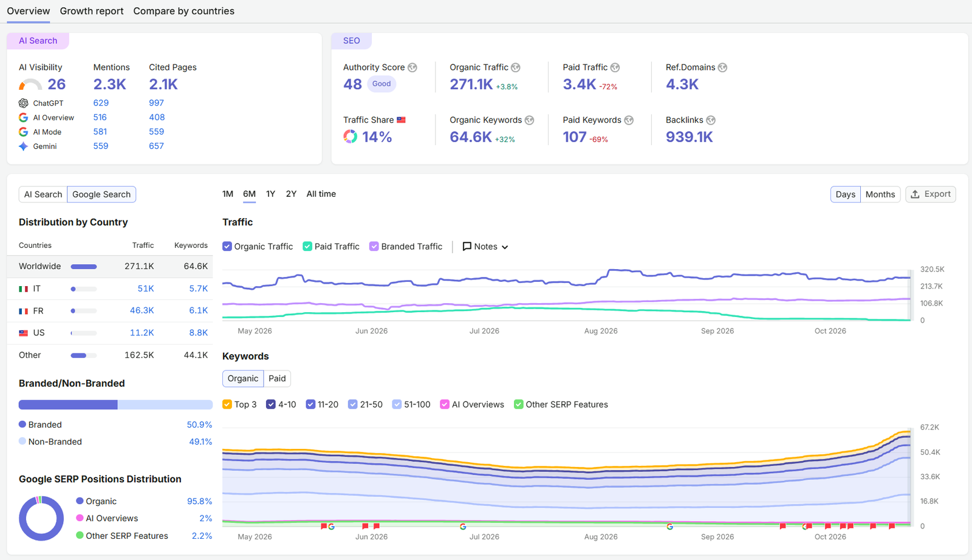The height and width of the screenshot is (560, 972).
Task: Disable the AI Overviews series checkbox
Action: pyautogui.click(x=445, y=405)
